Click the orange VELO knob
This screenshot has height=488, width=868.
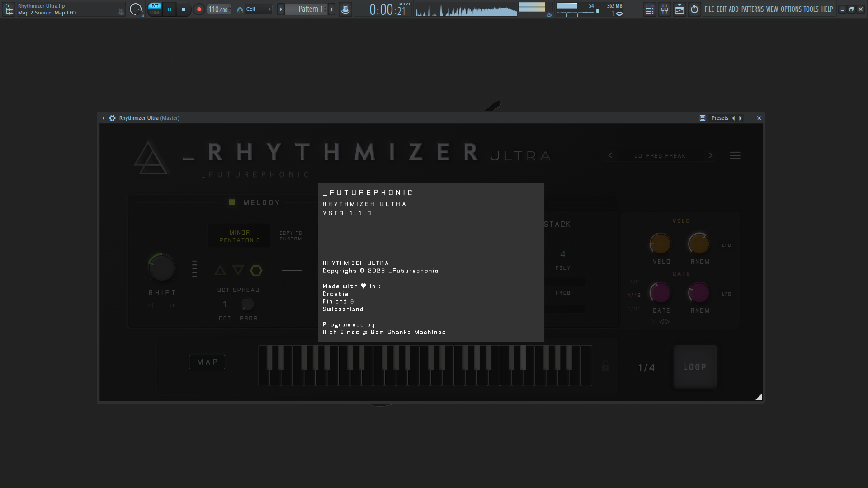point(660,244)
